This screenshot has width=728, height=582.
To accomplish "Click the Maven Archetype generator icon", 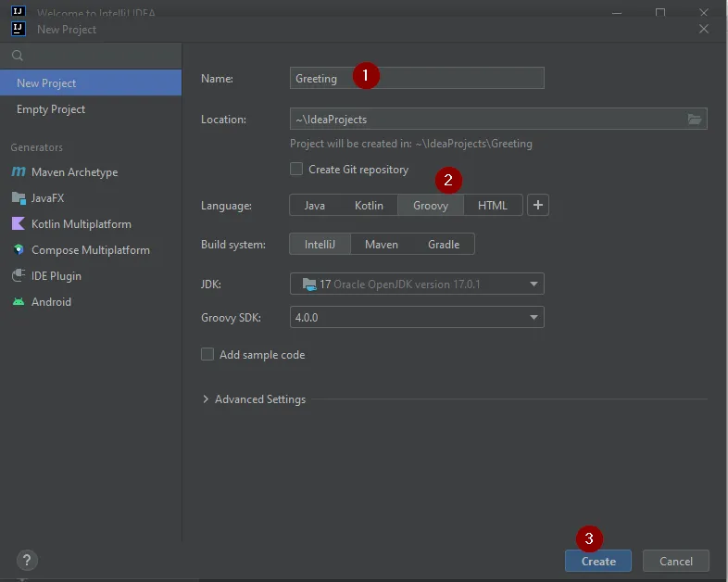I will 19,172.
